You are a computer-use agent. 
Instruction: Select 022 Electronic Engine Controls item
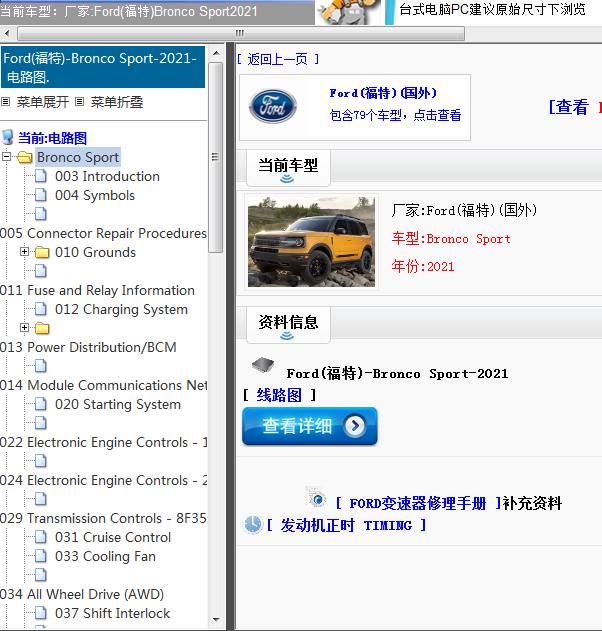tap(103, 442)
